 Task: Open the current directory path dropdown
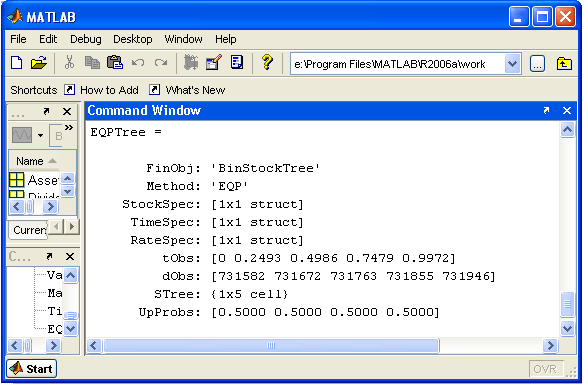pyautogui.click(x=512, y=64)
